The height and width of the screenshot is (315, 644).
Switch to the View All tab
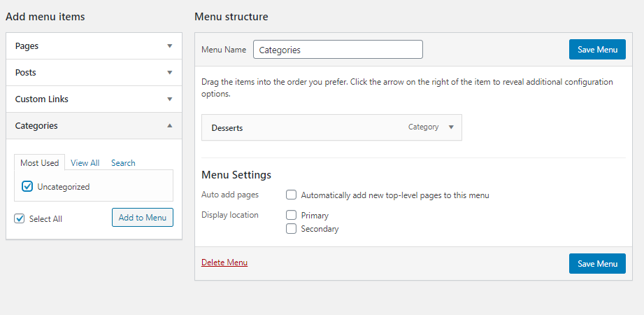tap(85, 163)
